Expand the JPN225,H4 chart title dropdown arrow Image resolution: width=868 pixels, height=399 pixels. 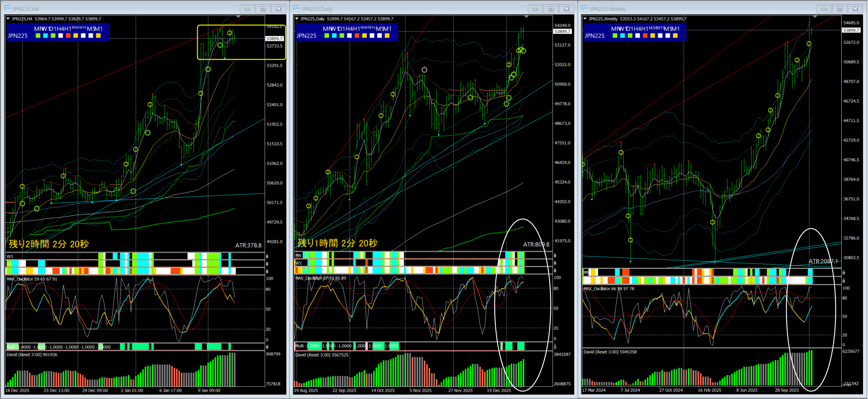click(8, 19)
